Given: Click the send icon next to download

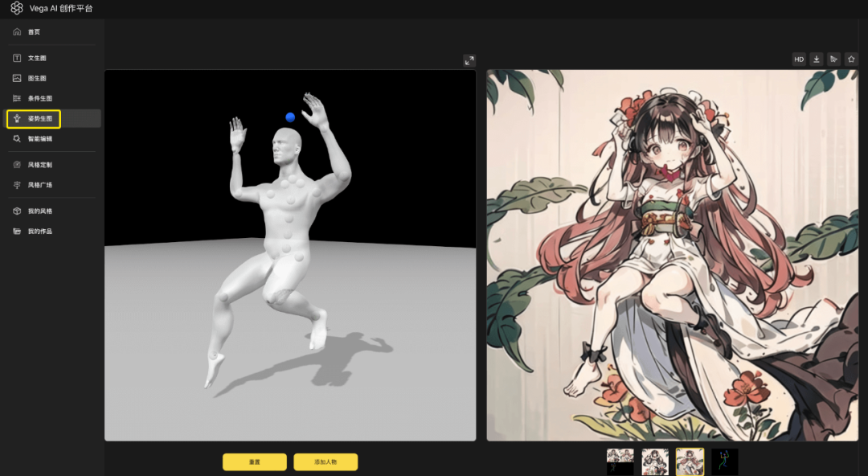Looking at the screenshot, I should (x=833, y=59).
